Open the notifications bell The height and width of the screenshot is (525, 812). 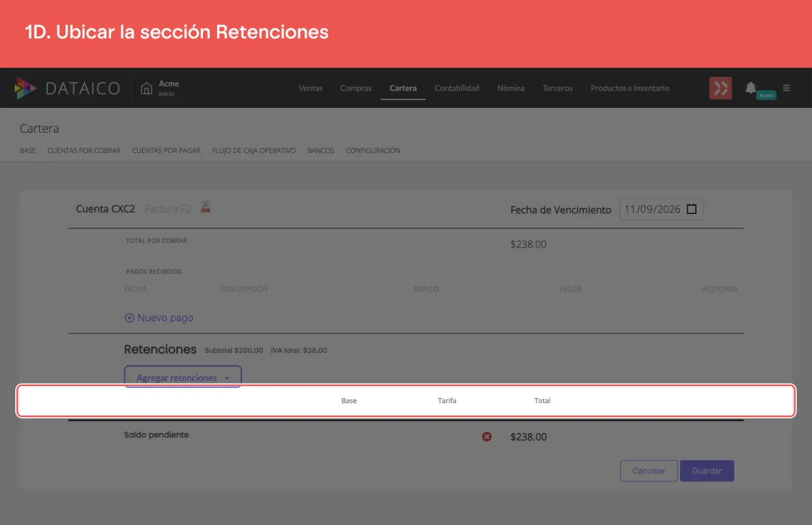tap(750, 88)
